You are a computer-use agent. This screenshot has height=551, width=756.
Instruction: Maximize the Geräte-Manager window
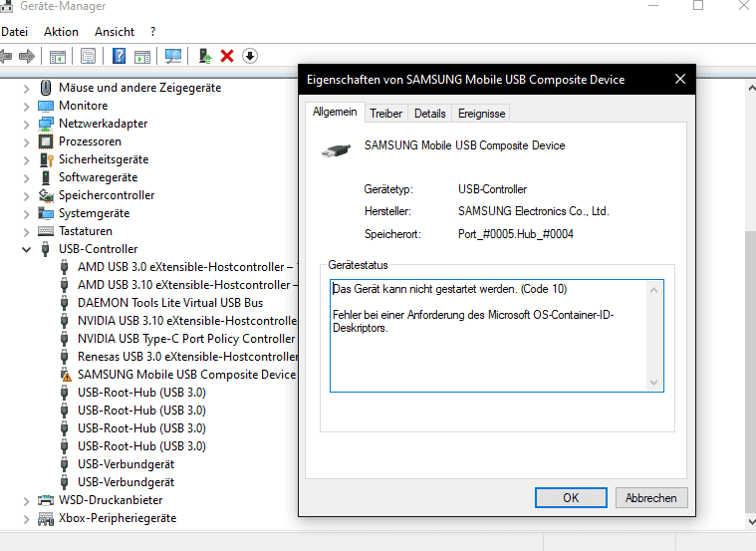(x=698, y=5)
